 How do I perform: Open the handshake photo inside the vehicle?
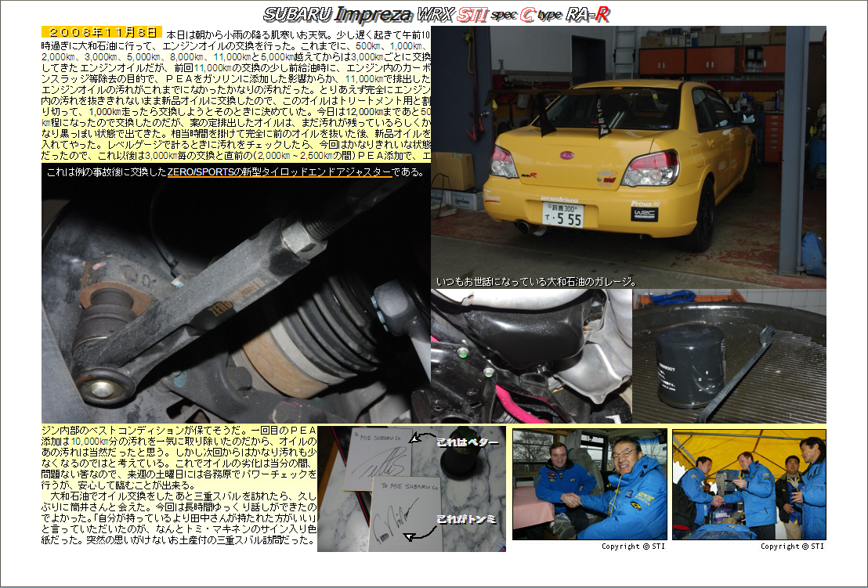tap(589, 484)
